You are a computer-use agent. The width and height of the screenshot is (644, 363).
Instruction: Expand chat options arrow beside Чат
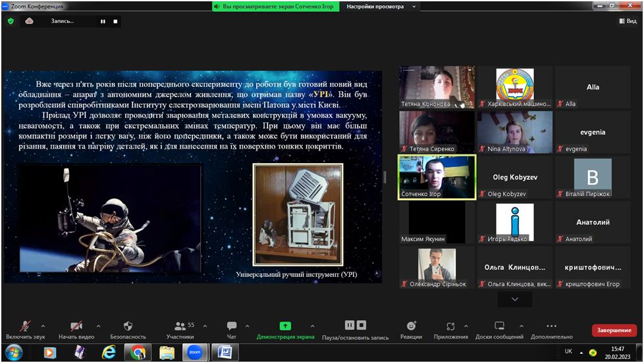click(247, 326)
